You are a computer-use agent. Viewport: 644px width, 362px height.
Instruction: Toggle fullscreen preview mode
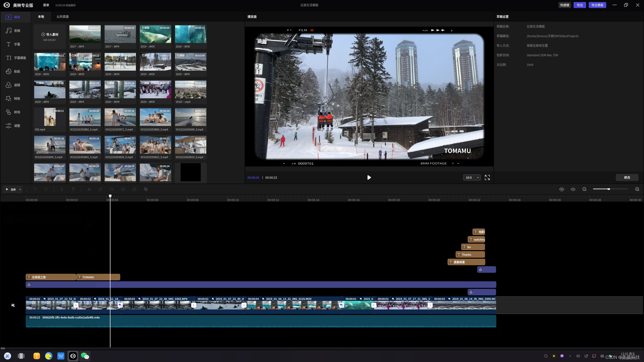(488, 177)
